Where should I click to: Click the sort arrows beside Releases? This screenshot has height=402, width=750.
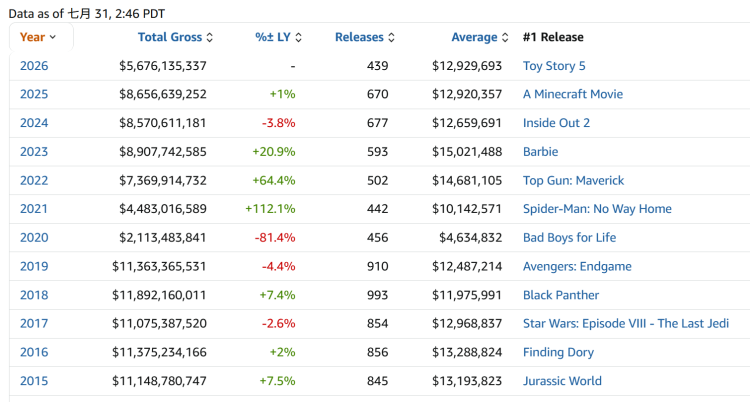[391, 37]
